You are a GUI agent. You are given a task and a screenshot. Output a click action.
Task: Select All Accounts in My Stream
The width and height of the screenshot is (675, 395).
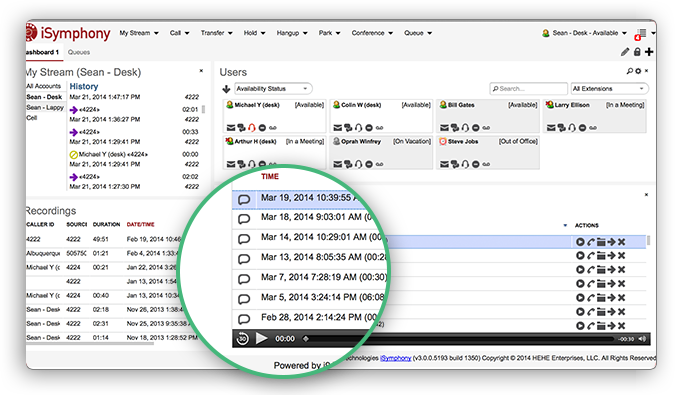(44, 86)
